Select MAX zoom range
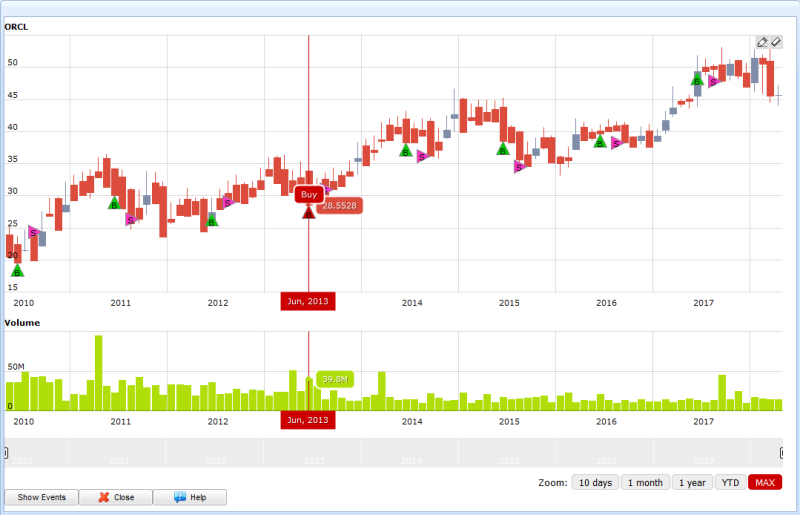The width and height of the screenshot is (800, 515). pyautogui.click(x=765, y=482)
